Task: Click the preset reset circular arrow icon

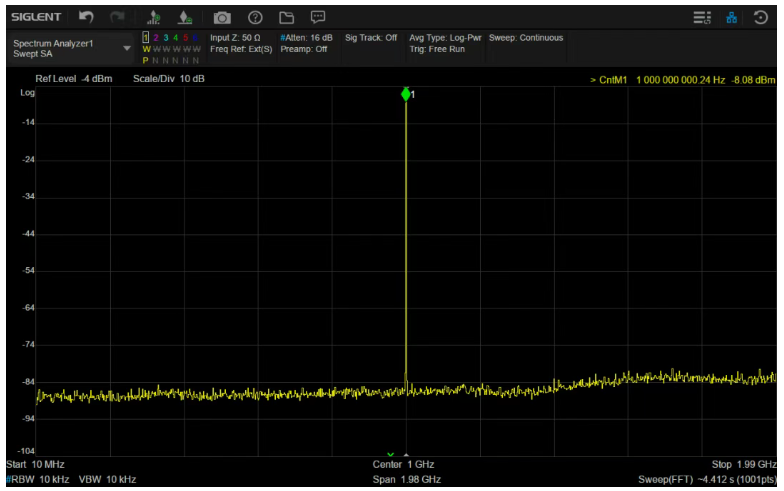Action: pos(760,18)
